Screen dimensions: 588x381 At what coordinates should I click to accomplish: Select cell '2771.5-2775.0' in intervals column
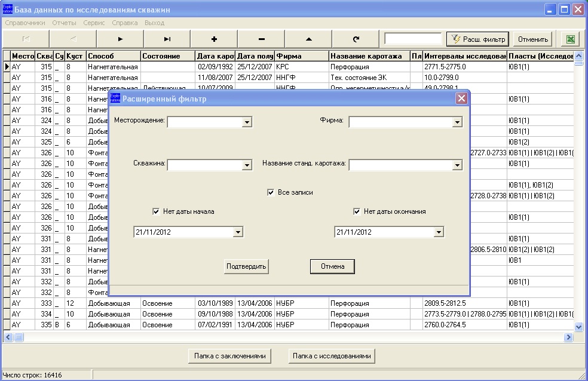(x=465, y=67)
